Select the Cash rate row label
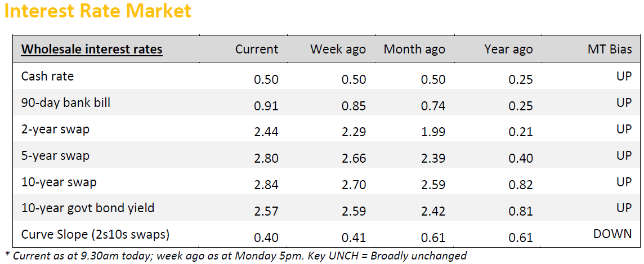 tap(47, 76)
